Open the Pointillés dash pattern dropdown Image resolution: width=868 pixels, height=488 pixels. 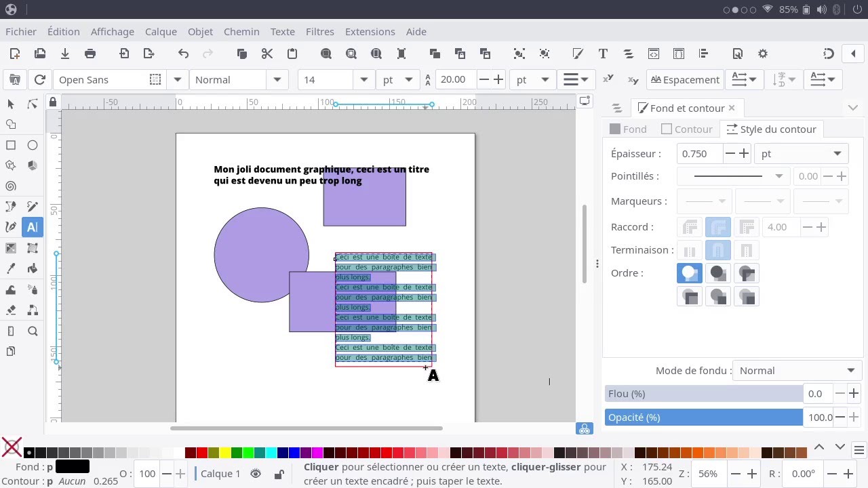point(732,176)
